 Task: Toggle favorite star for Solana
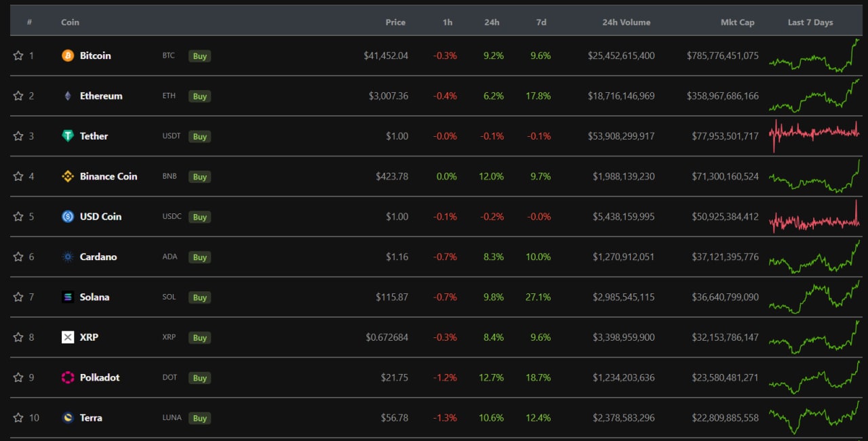18,297
